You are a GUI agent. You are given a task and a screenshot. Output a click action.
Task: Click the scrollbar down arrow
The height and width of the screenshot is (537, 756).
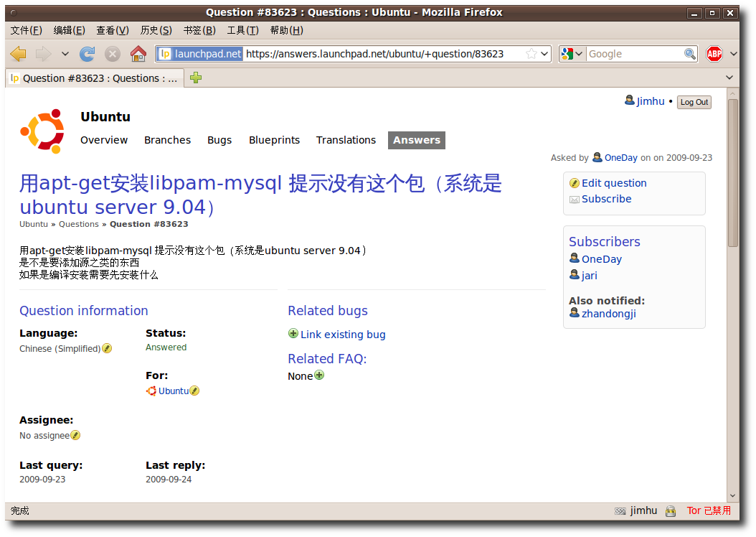[x=733, y=496]
